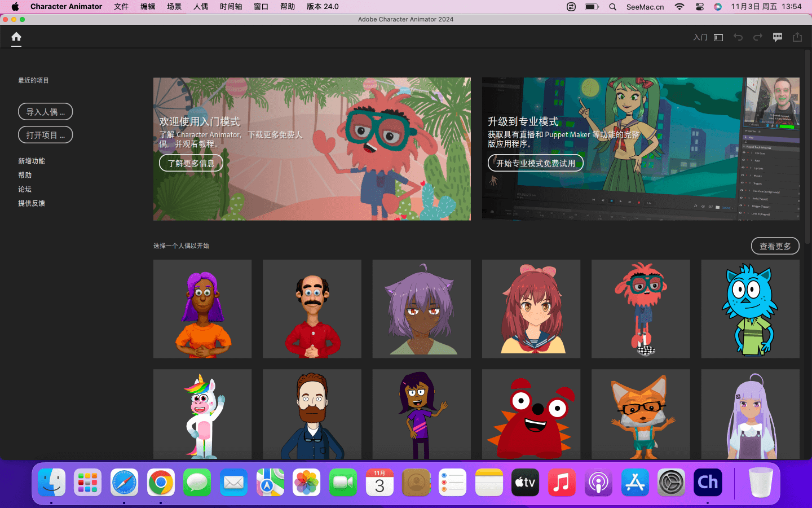Open the 时间轴 menu

(x=231, y=7)
